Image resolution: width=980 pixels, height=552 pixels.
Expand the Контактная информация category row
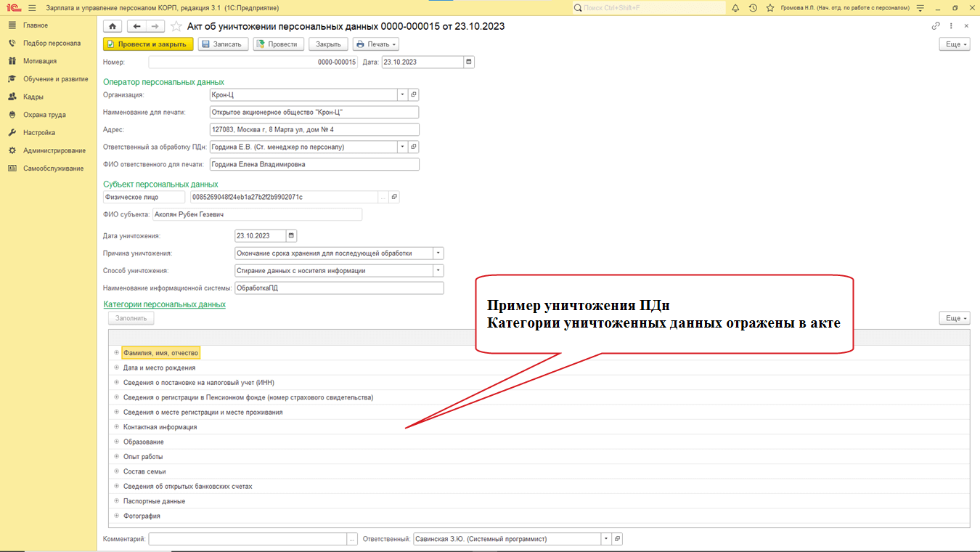point(116,427)
